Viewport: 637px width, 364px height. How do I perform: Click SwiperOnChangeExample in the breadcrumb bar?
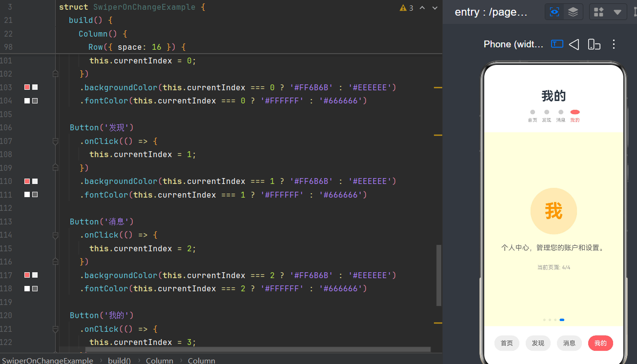47,361
